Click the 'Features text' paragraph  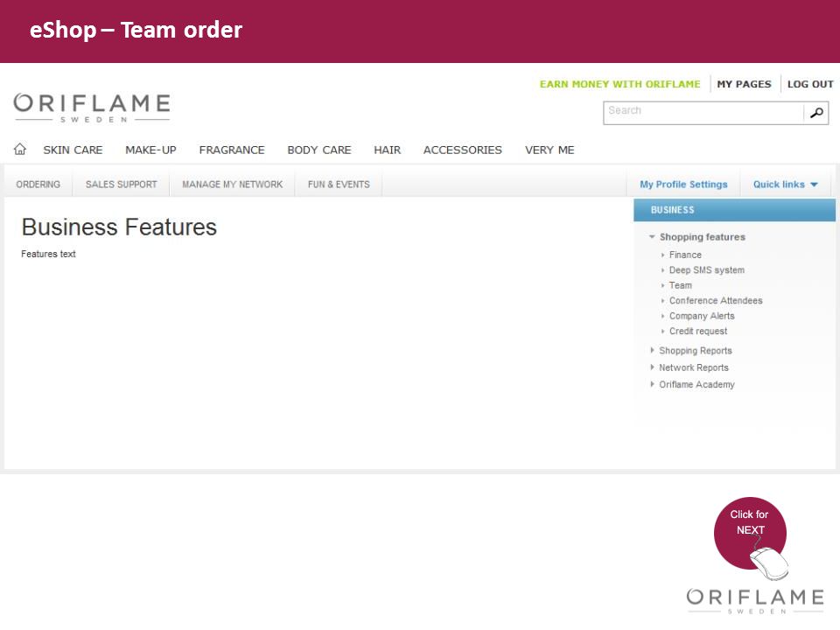(48, 254)
